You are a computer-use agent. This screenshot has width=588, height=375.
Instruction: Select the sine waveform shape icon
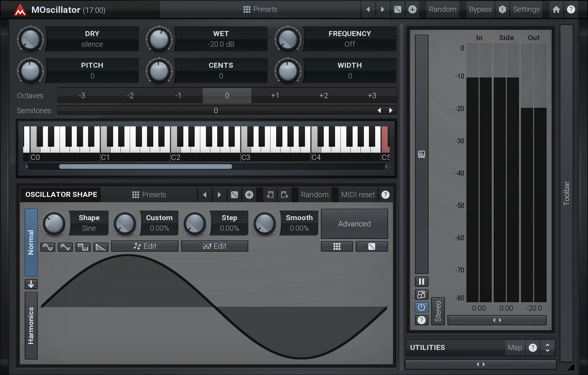48,247
